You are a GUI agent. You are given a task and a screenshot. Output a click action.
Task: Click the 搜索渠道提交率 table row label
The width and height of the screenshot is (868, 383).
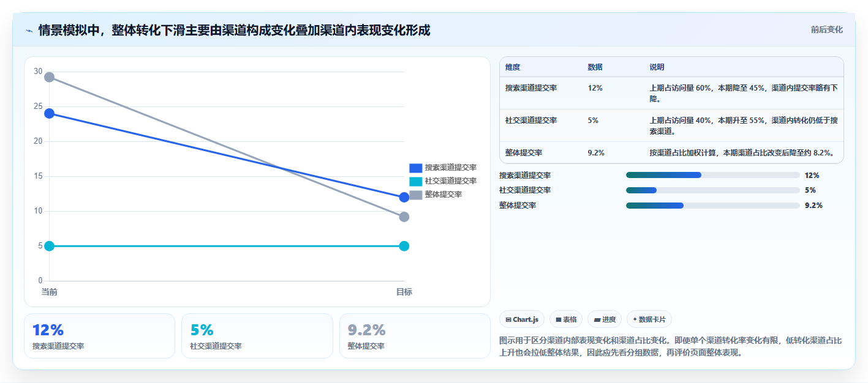[x=531, y=88]
